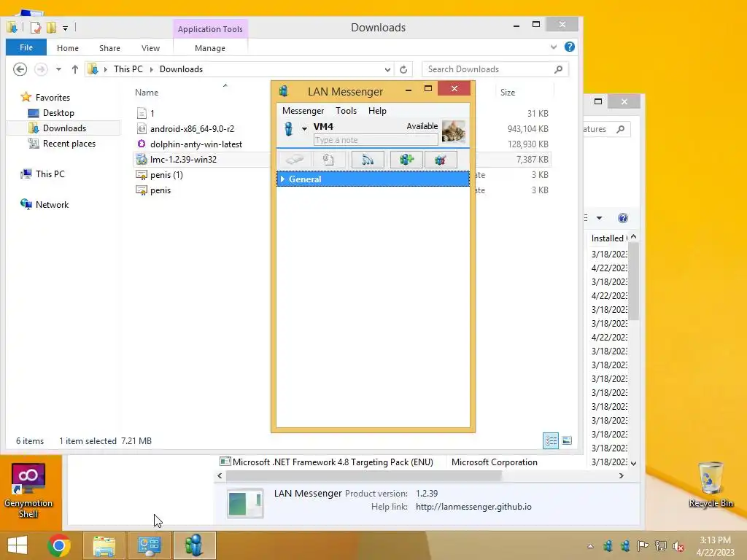The height and width of the screenshot is (560, 747).
Task: Open the recent locations dropdown arrow
Action: 58,69
